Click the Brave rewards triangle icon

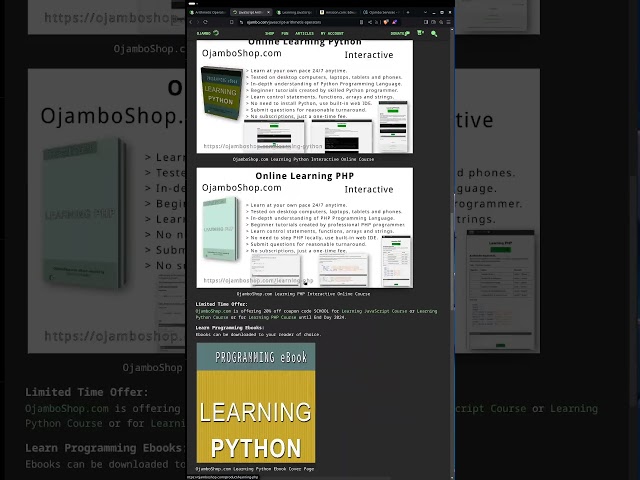pos(395,22)
